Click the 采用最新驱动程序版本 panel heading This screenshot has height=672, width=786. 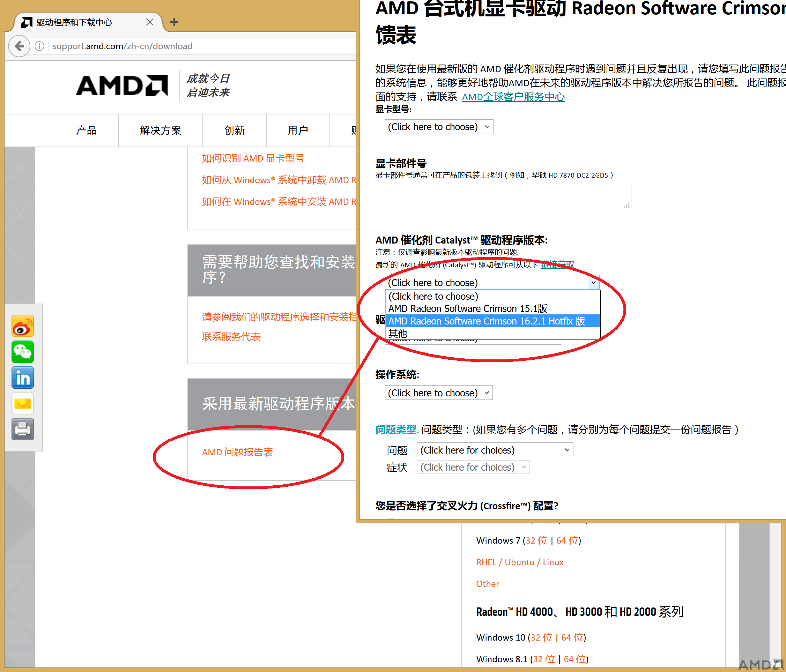coord(279,403)
